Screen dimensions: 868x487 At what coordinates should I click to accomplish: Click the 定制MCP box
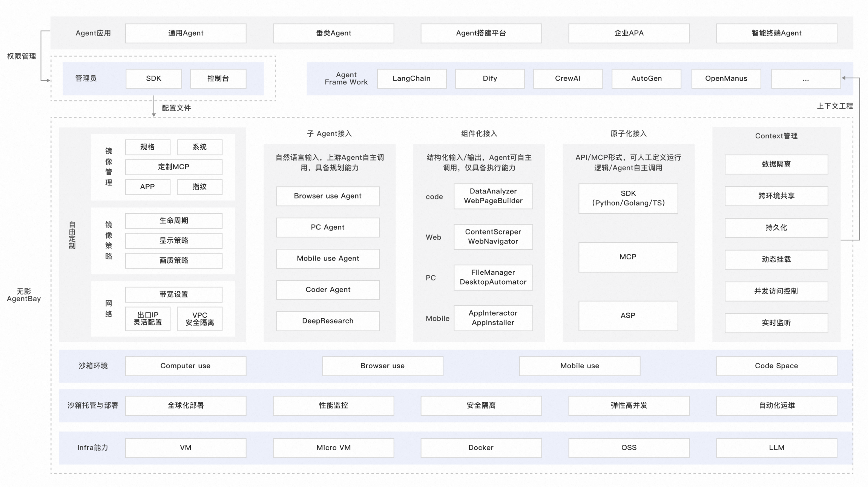(173, 167)
